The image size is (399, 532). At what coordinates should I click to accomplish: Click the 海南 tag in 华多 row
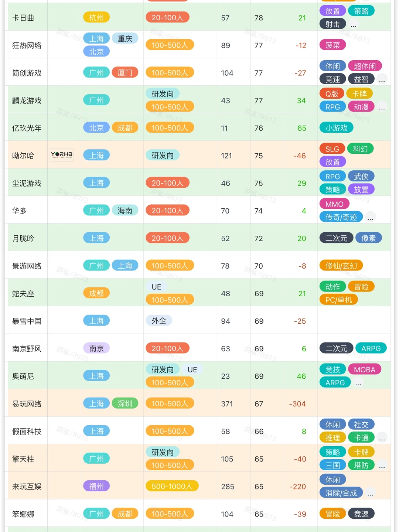[x=125, y=211]
